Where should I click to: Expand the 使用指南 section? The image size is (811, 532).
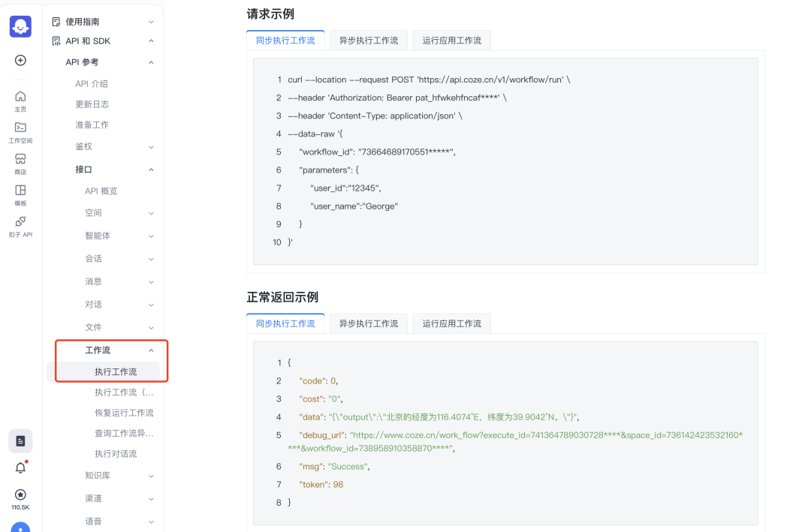103,22
